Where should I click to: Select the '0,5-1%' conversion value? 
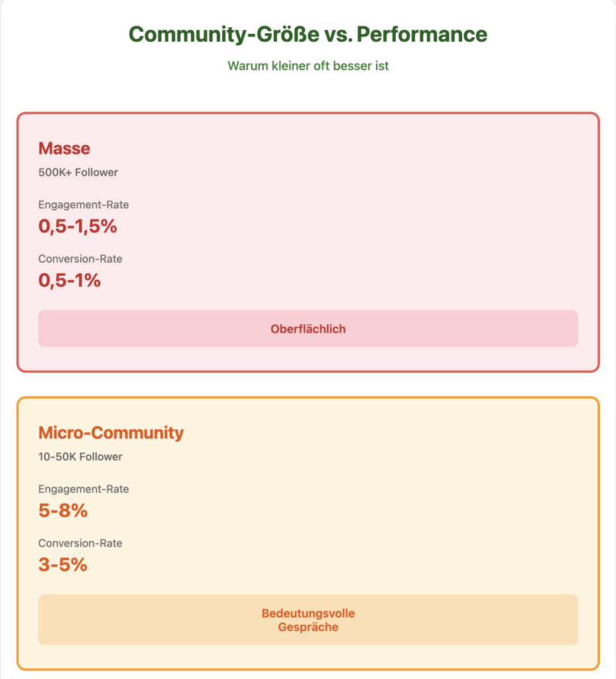click(70, 280)
